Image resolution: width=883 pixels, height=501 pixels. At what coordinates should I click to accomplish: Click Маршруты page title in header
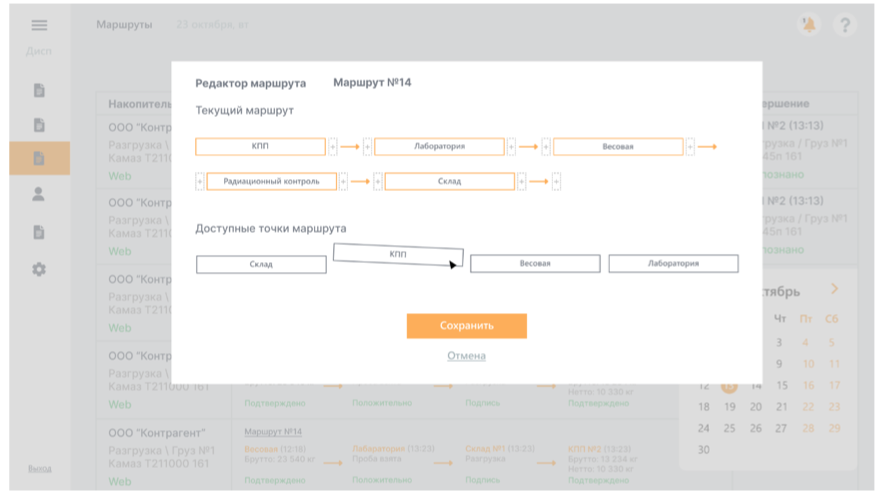(124, 25)
